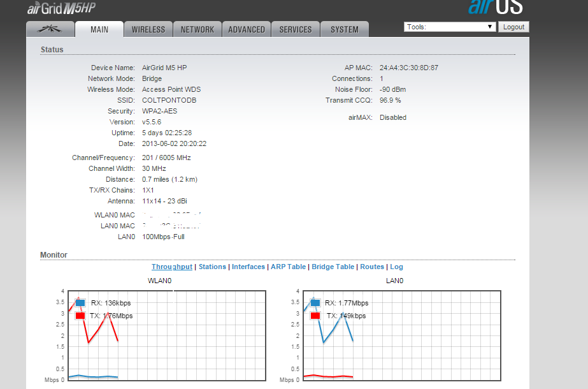
Task: Show the Throughput monitor
Action: pyautogui.click(x=172, y=267)
